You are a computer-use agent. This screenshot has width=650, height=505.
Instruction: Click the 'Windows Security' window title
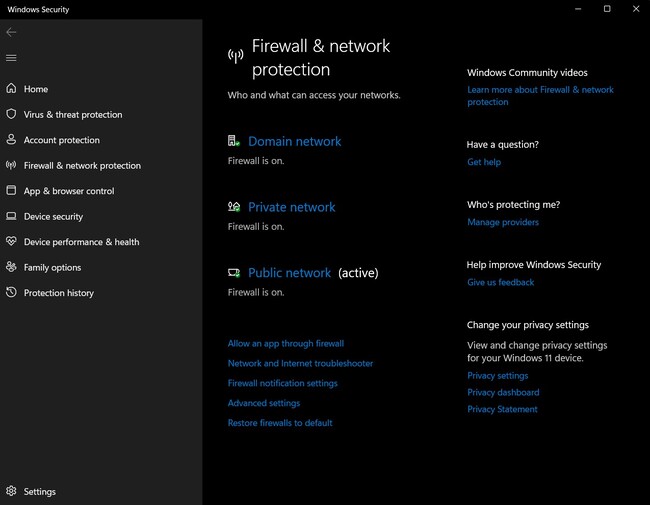click(x=38, y=10)
